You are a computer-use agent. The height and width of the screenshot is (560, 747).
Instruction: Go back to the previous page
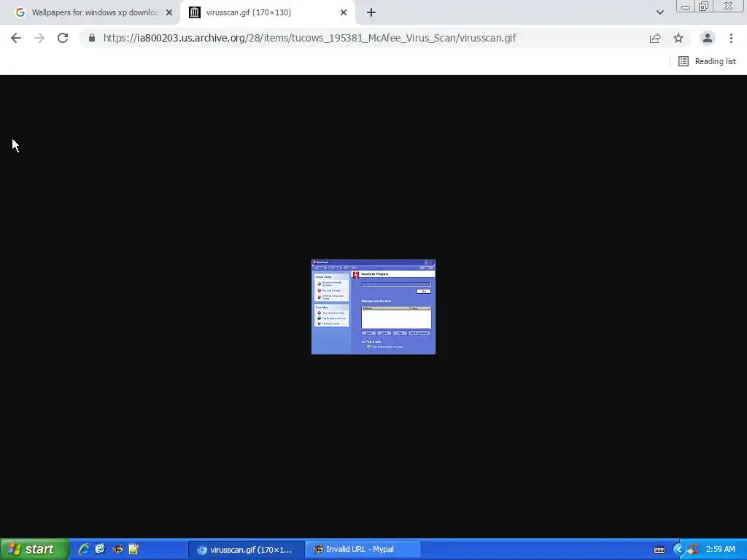click(x=16, y=38)
